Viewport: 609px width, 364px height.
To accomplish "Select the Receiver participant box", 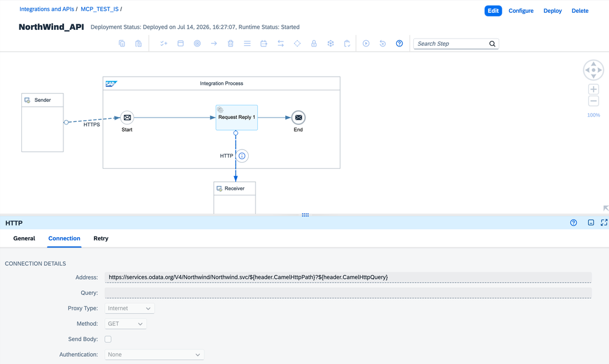I will click(235, 198).
